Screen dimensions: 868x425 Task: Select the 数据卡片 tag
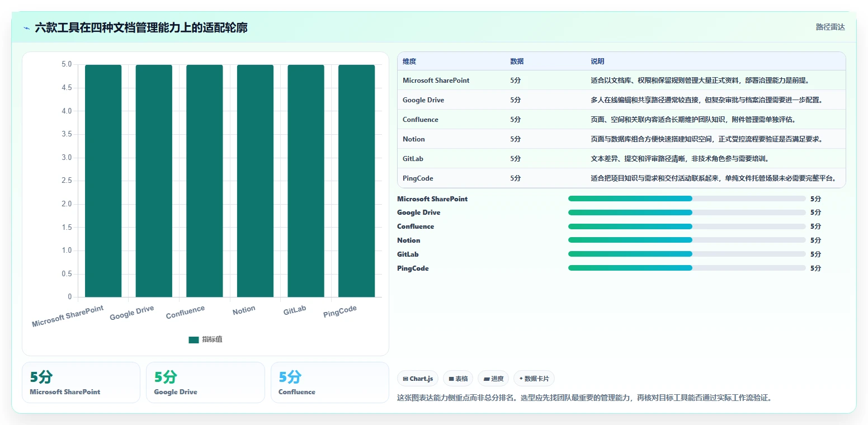(534, 379)
